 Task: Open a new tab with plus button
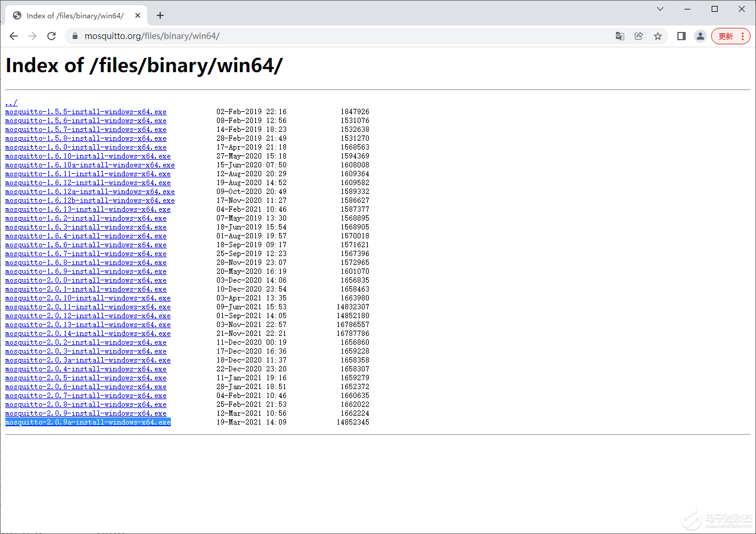pos(160,15)
